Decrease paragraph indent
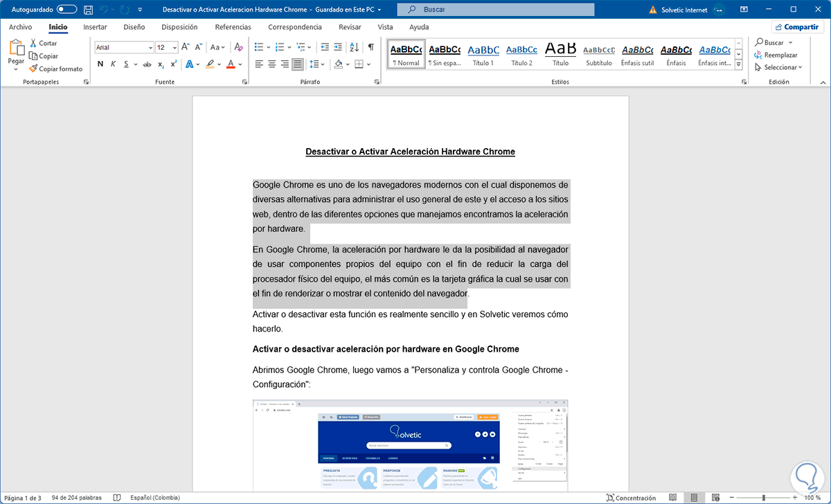 pos(325,47)
